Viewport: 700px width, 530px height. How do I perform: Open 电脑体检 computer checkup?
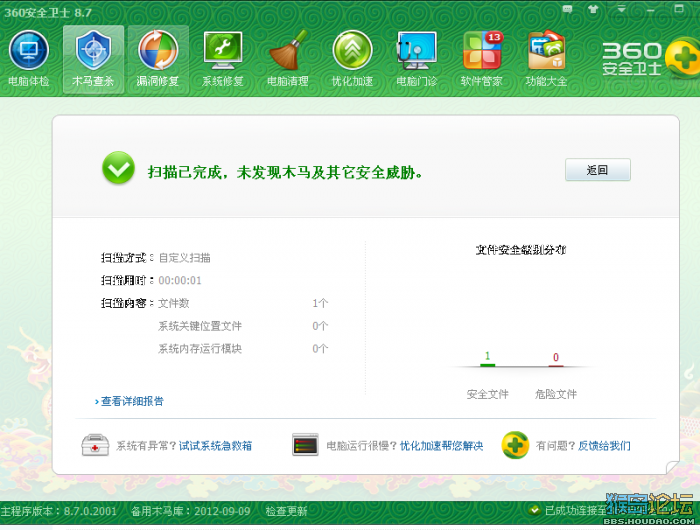pyautogui.click(x=29, y=59)
